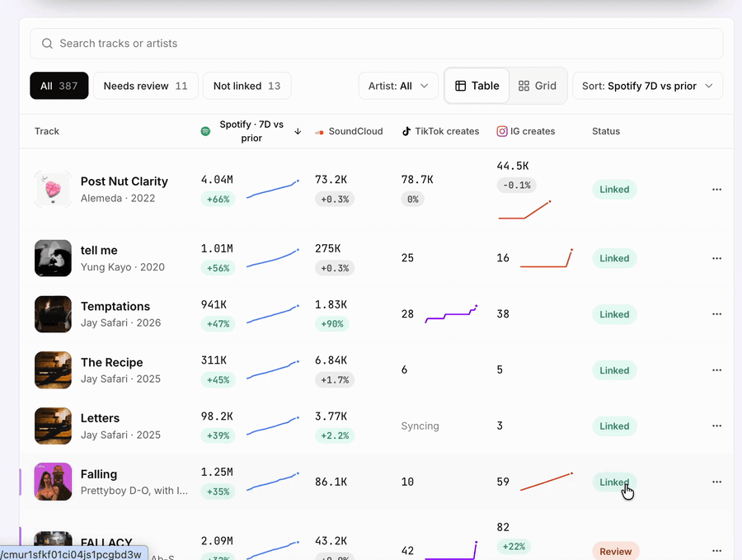Image resolution: width=742 pixels, height=560 pixels.
Task: Open the Post Nut Clarity track title
Action: pyautogui.click(x=124, y=181)
